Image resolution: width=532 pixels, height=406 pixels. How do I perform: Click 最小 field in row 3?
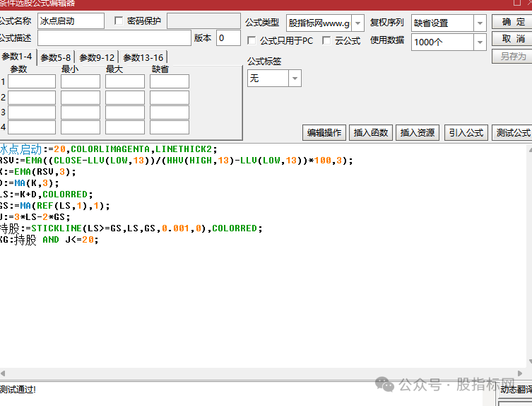pyautogui.click(x=81, y=112)
